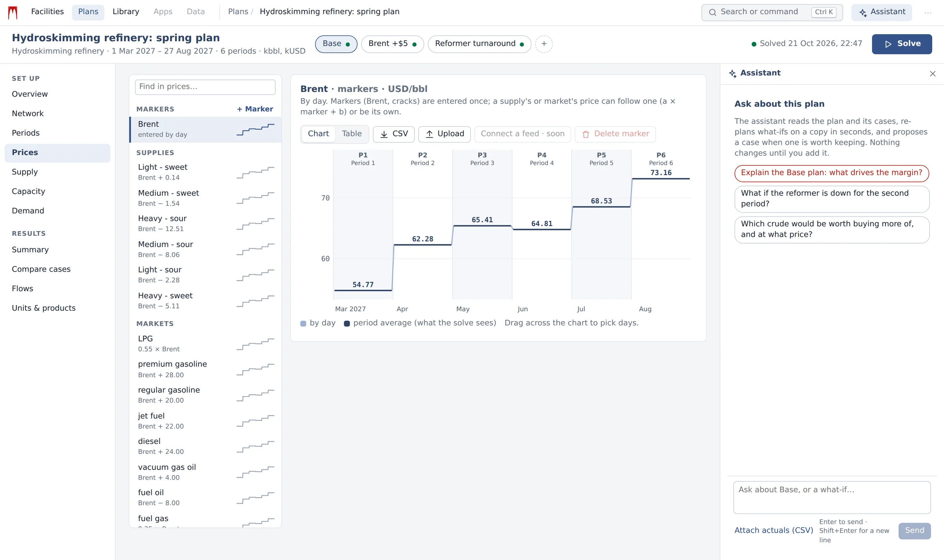The width and height of the screenshot is (944, 560).
Task: Click Delete marker button
Action: pos(615,134)
